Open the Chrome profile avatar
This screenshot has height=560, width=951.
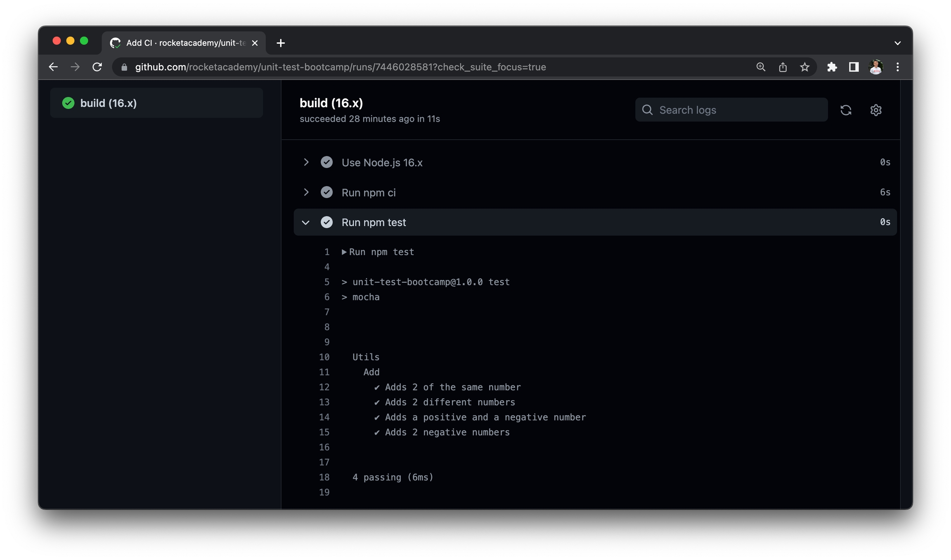pyautogui.click(x=875, y=67)
